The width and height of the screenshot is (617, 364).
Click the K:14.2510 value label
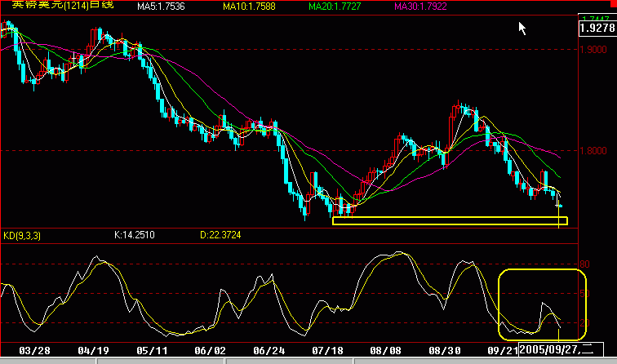[134, 235]
